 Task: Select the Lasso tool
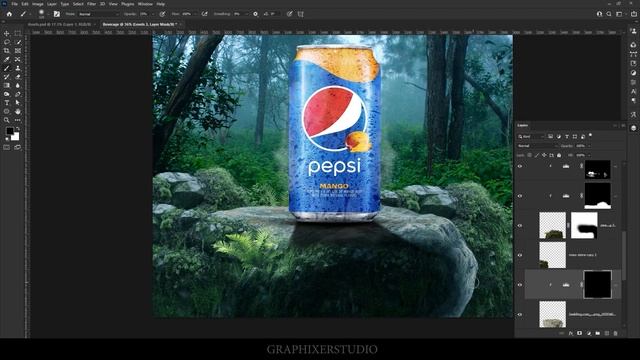click(x=7, y=42)
